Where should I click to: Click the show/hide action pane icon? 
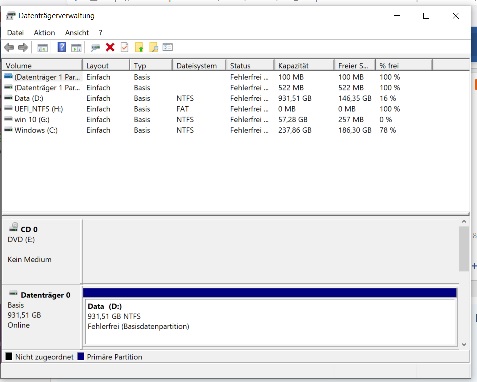coord(76,48)
